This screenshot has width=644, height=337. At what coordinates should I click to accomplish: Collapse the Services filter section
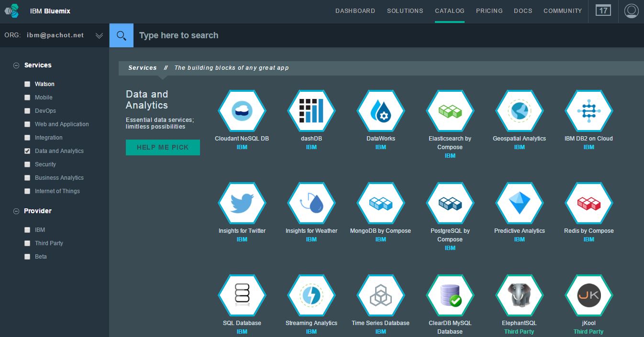point(16,65)
